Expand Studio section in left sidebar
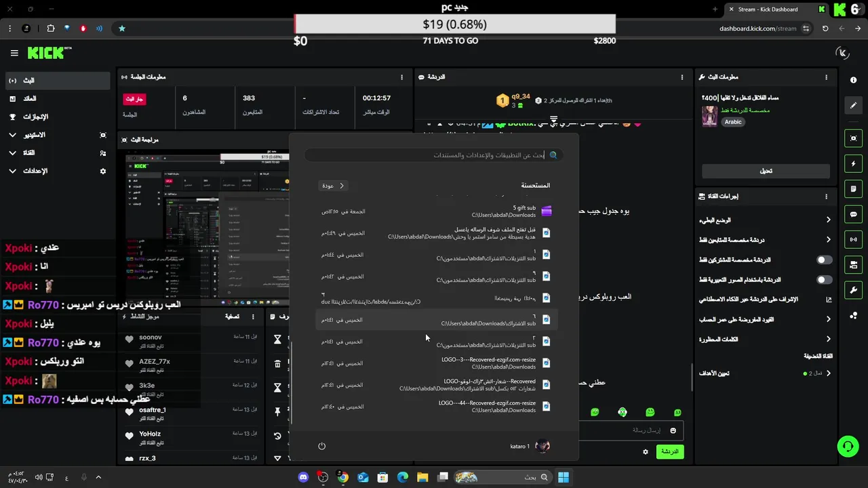Image resolution: width=868 pixels, height=488 pixels. tap(58, 135)
